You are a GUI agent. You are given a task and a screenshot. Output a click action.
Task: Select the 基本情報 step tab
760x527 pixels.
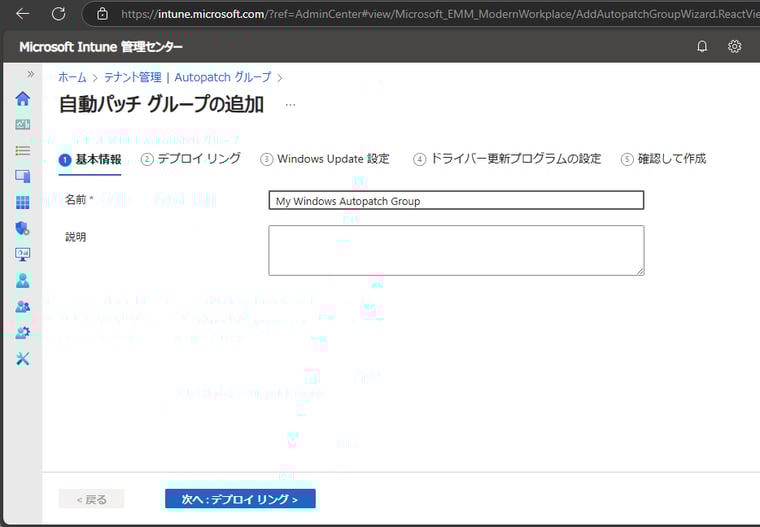(90, 160)
